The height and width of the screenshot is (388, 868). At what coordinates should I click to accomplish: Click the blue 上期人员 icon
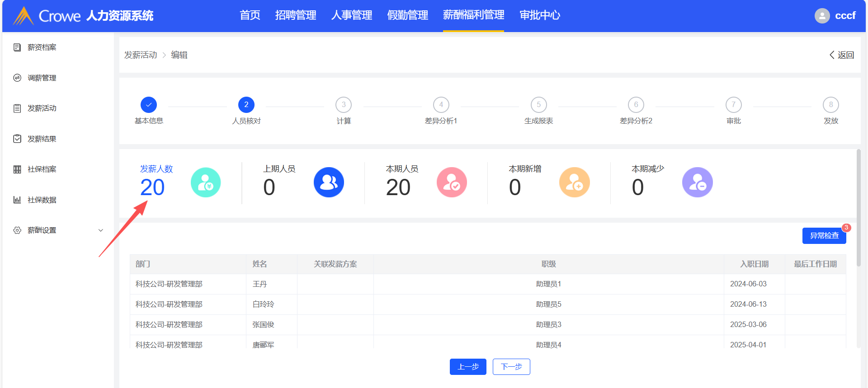click(329, 182)
